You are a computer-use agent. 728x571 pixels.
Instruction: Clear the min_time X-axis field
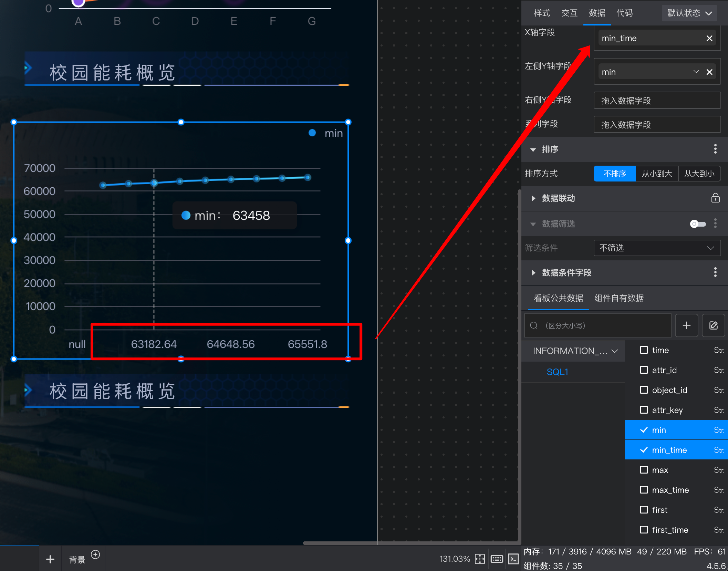[709, 38]
